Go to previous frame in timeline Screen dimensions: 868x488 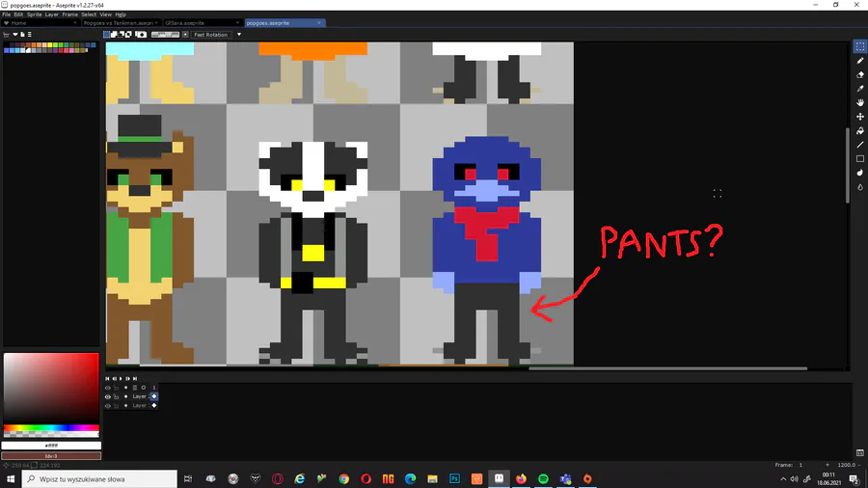[114, 378]
